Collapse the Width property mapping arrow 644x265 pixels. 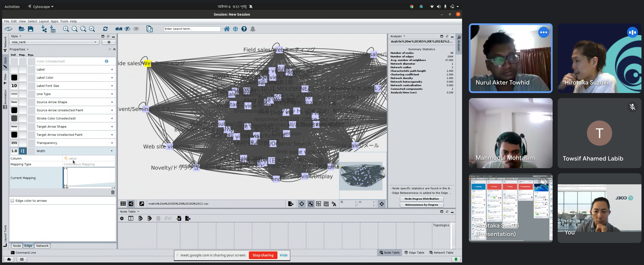[112, 151]
